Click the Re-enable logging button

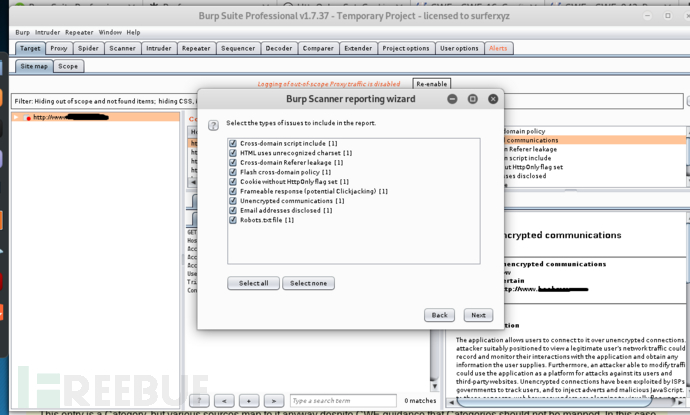tap(432, 84)
